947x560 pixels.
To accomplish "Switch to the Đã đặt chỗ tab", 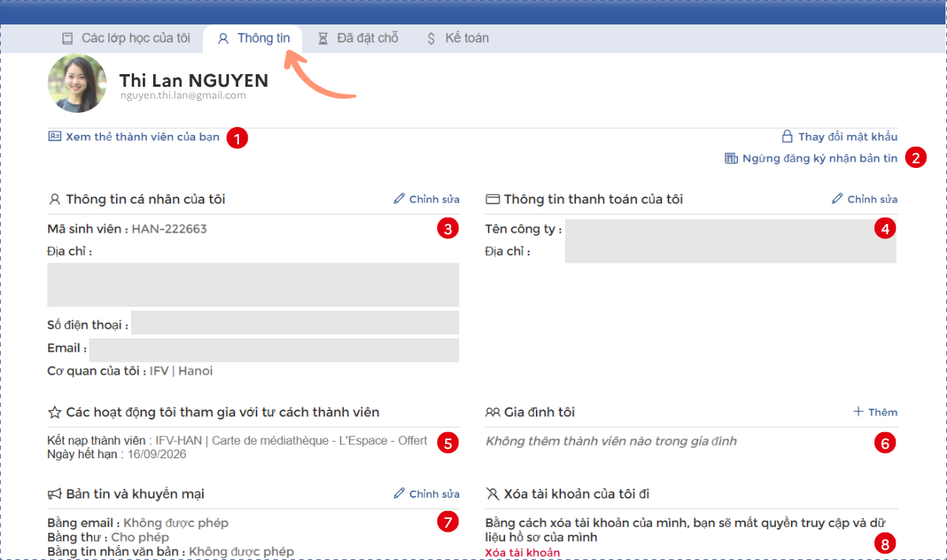I will coord(367,38).
